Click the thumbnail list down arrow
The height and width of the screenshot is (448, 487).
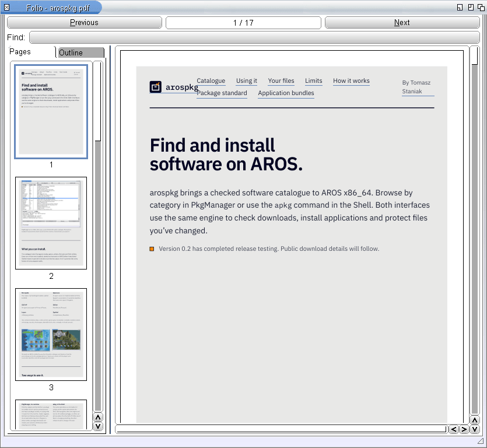pos(98,426)
